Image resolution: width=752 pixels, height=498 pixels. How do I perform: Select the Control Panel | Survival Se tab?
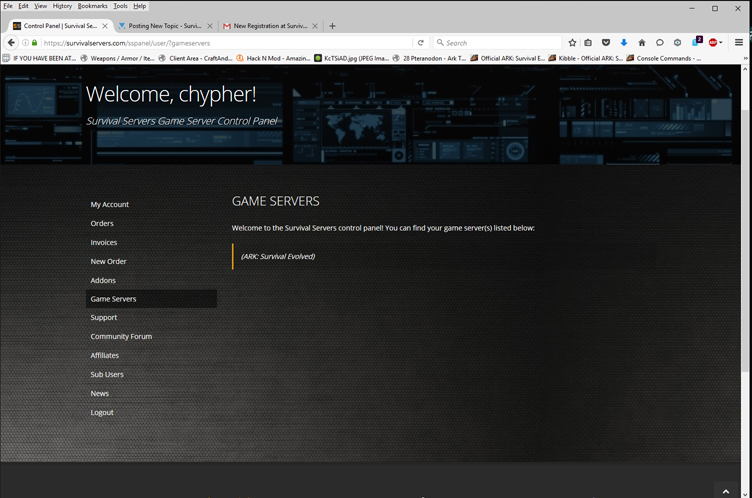60,26
